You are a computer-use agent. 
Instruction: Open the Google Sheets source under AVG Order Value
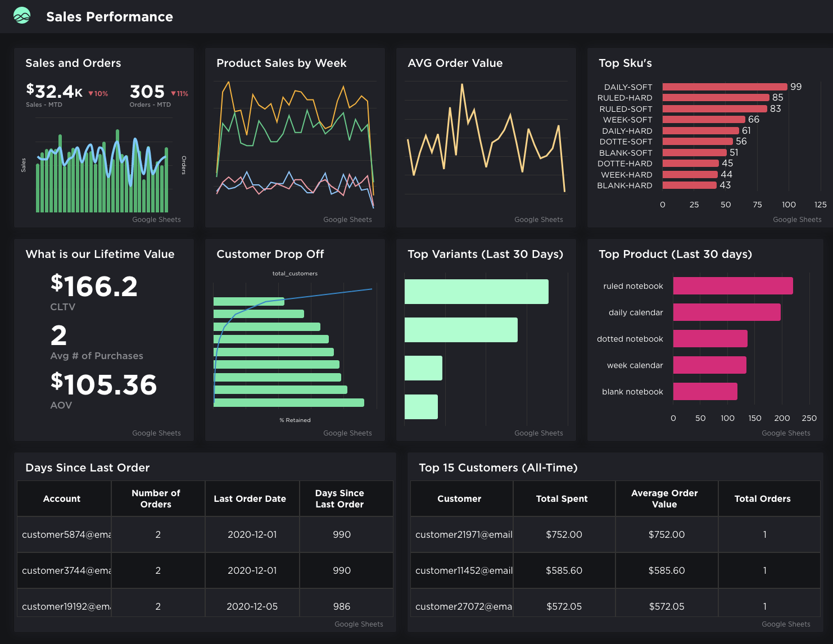pyautogui.click(x=538, y=220)
